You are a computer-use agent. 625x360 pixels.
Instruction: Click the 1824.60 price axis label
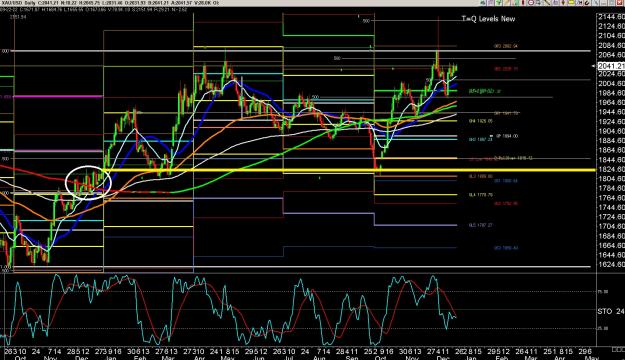pyautogui.click(x=611, y=169)
